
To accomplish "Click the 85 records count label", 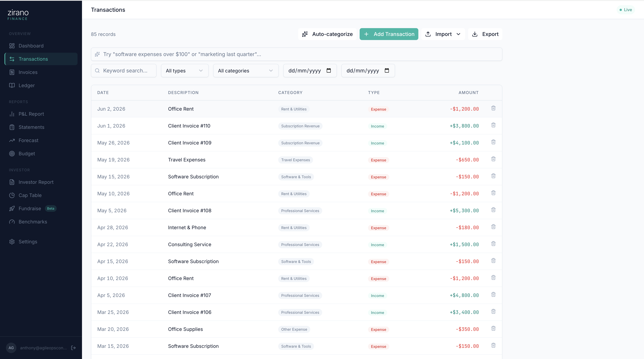I will [103, 34].
